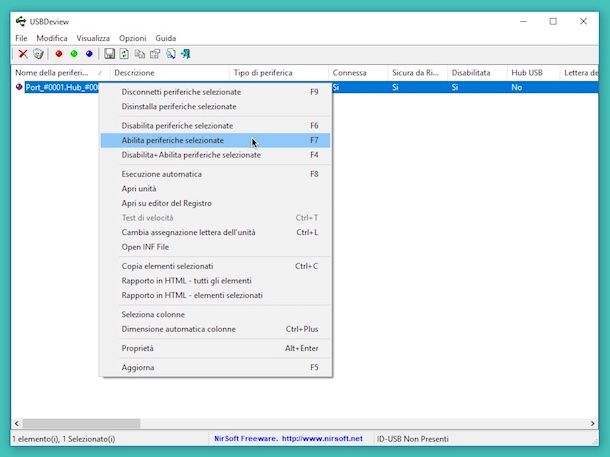Viewport: 610px width, 457px height.
Task: Choose Rapporto in HTML - elementi selezionati
Action: click(216, 295)
